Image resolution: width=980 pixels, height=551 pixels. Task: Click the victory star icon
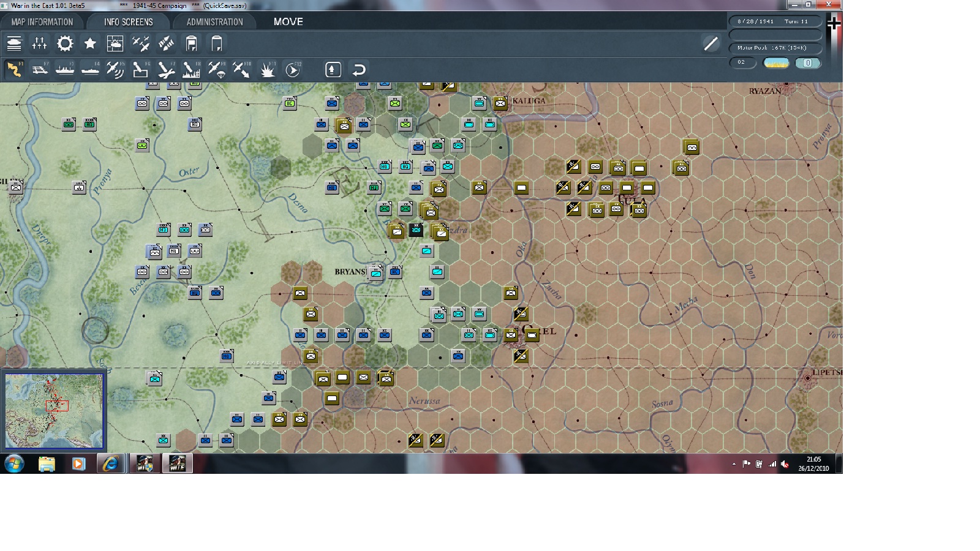click(x=90, y=43)
